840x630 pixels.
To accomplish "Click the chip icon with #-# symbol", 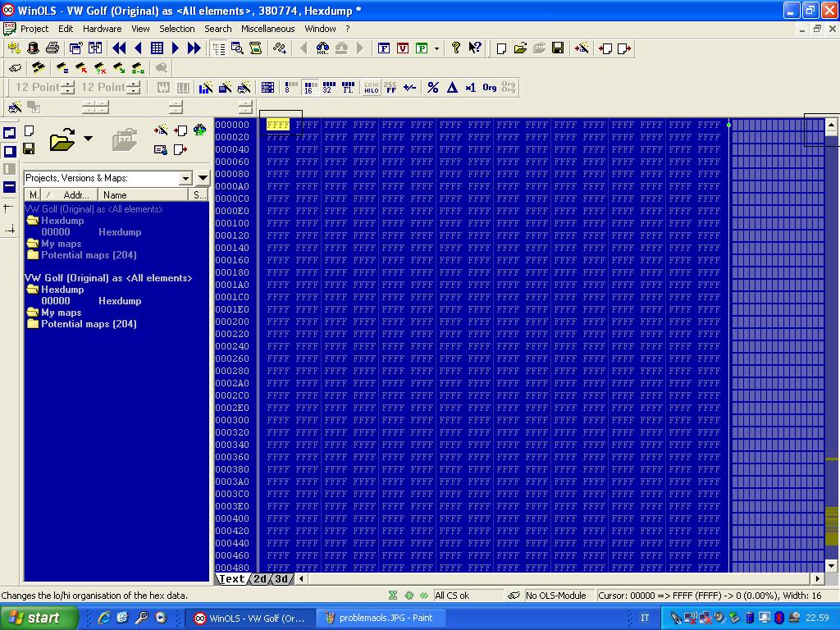I will pos(138,68).
